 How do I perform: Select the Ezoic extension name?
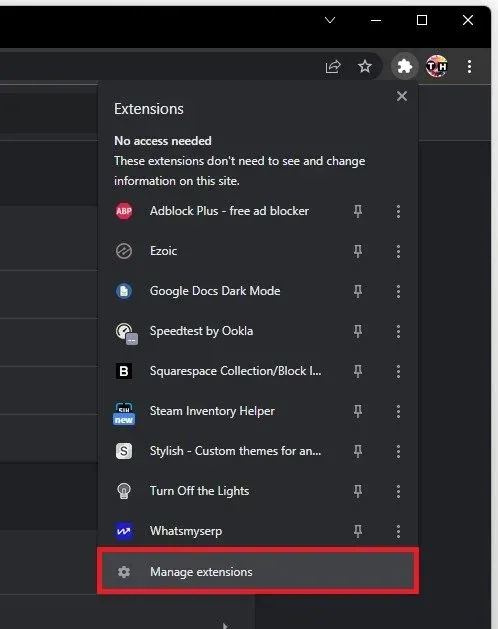[x=163, y=251]
